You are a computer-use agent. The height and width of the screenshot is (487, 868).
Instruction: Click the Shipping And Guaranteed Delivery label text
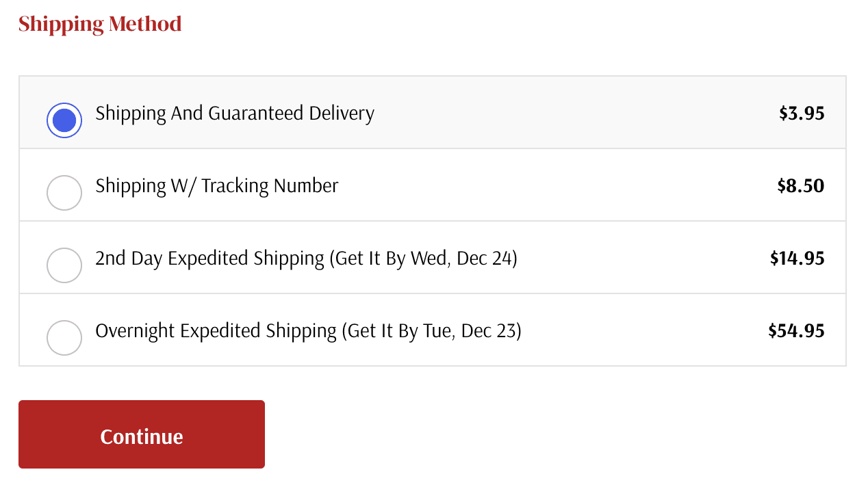[235, 114]
